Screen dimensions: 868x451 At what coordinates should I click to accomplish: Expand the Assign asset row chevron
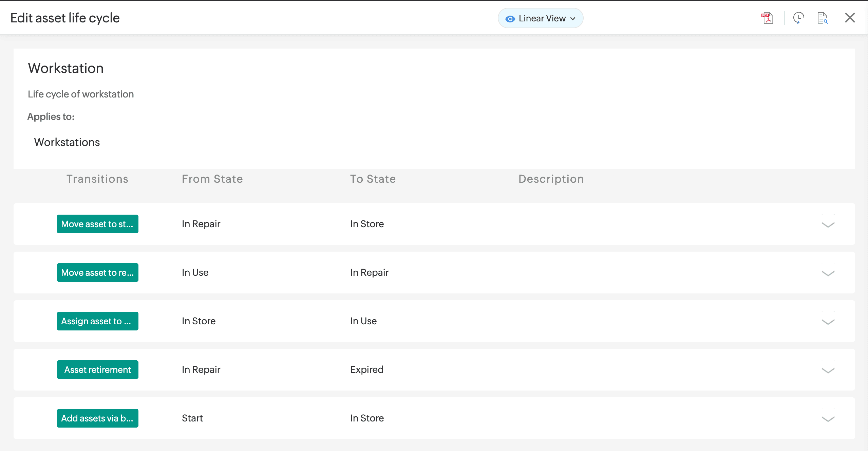(x=828, y=322)
